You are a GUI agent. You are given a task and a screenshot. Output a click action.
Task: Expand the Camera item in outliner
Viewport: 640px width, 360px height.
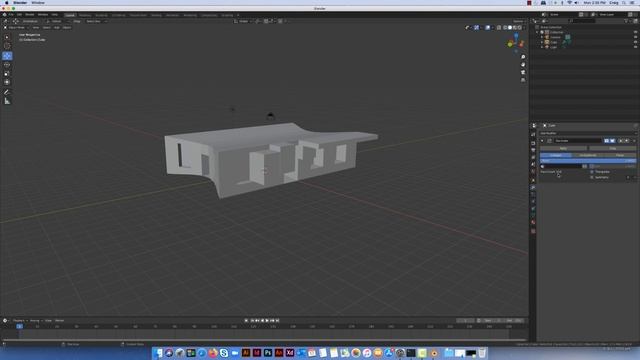542,37
